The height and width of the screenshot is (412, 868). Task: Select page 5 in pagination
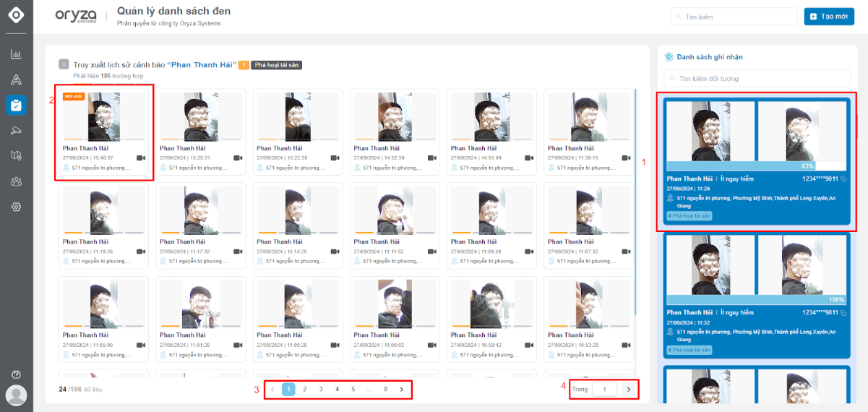(353, 390)
